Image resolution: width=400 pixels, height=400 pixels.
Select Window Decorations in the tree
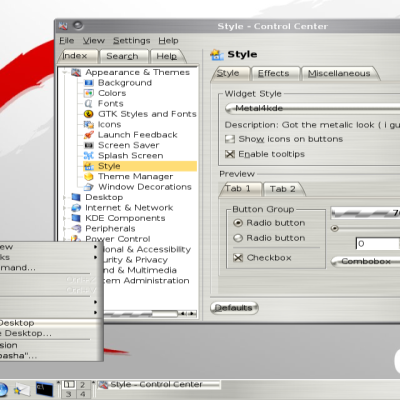tap(145, 187)
